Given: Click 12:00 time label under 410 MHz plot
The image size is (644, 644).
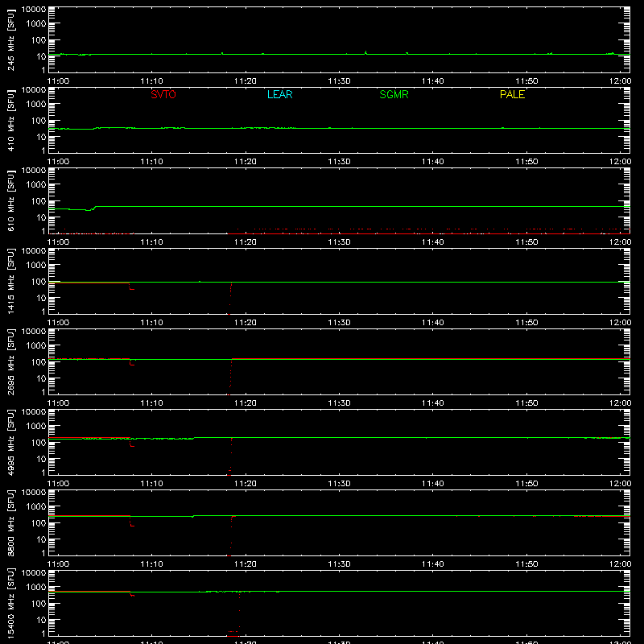Looking at the screenshot, I should 620,162.
